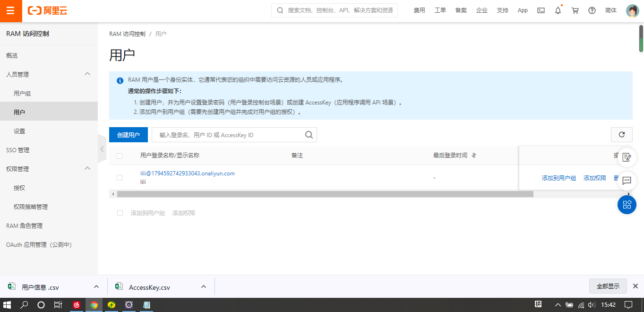Collapse the 人员管理 section
This screenshot has width=644, height=312.
click(x=87, y=74)
